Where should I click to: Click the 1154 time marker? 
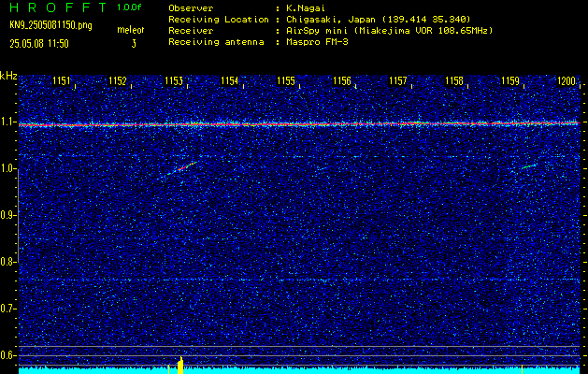click(x=230, y=81)
